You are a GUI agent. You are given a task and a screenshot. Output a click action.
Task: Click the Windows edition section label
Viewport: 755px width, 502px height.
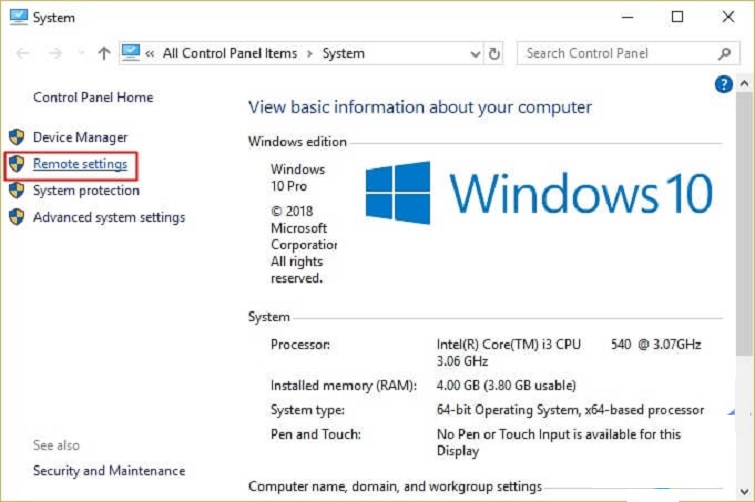click(x=297, y=142)
